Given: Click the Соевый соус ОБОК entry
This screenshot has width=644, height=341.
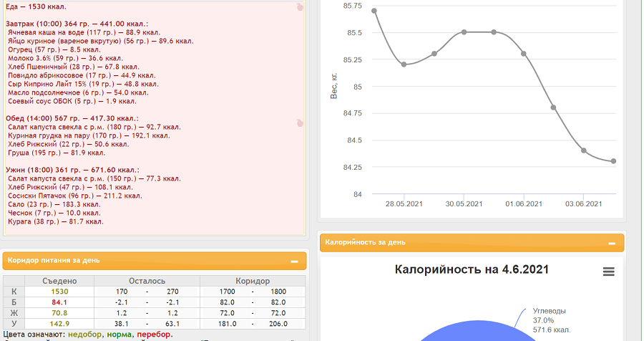Looking at the screenshot, I should [x=72, y=101].
